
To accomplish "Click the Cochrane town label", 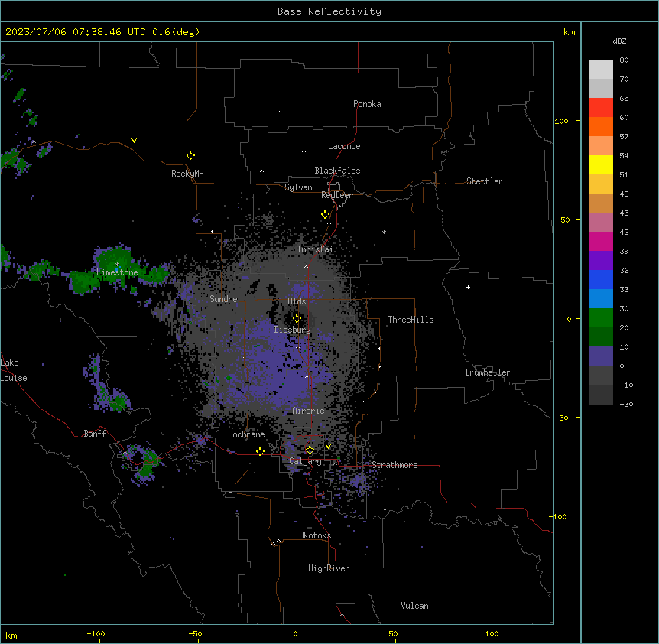I will coord(246,434).
